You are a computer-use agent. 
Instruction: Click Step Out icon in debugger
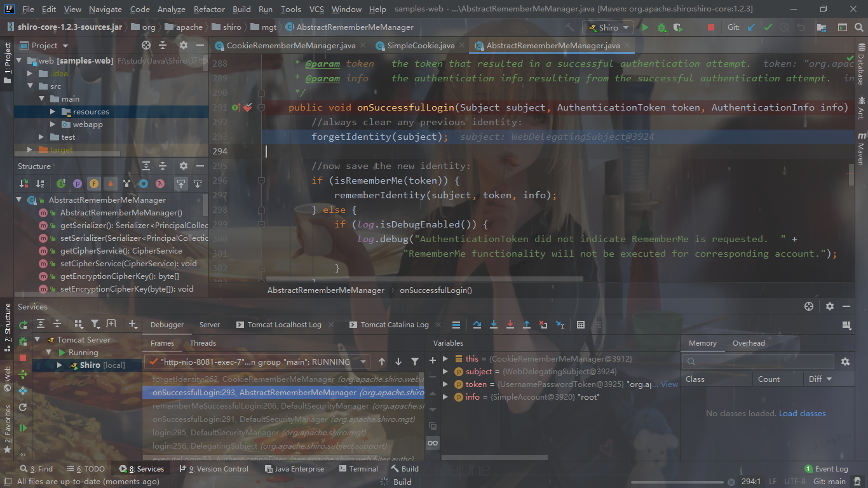[527, 325]
